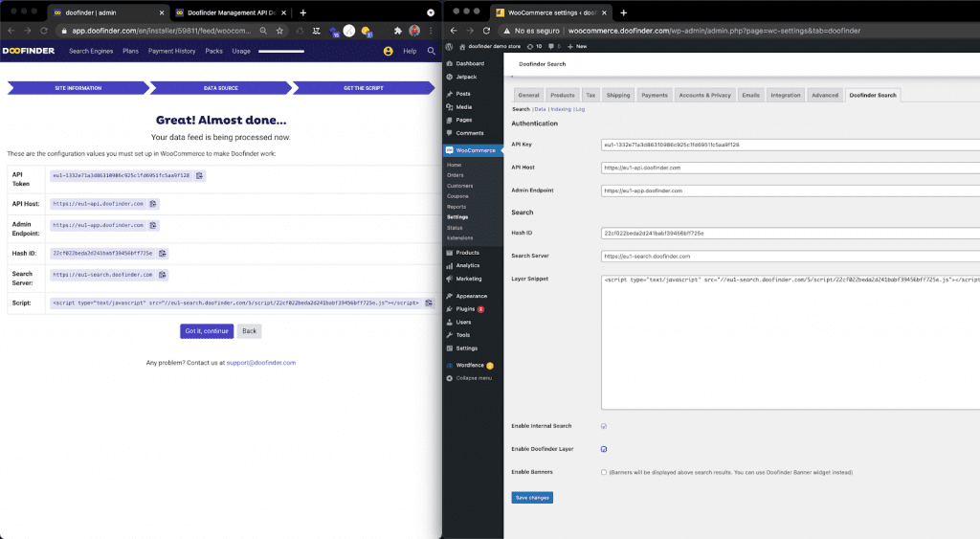Copy the API Host URL
This screenshot has width=980, height=539.
coord(153,204)
